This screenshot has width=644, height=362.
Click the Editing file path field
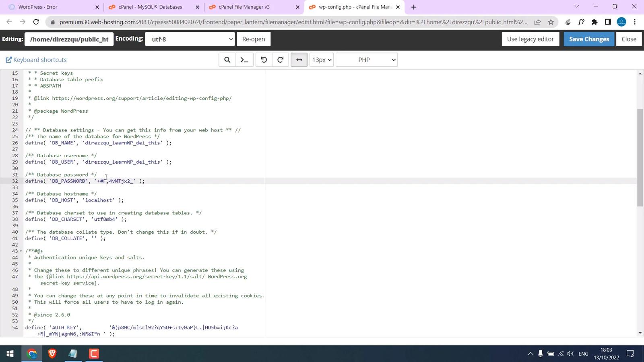tap(69, 39)
